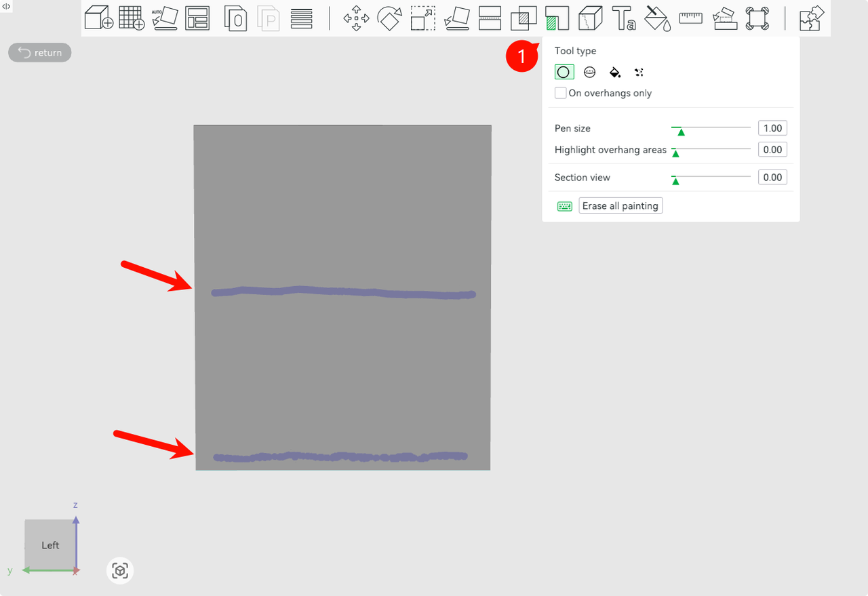The height and width of the screenshot is (596, 868).
Task: Select the Scale tool
Action: [x=423, y=18]
